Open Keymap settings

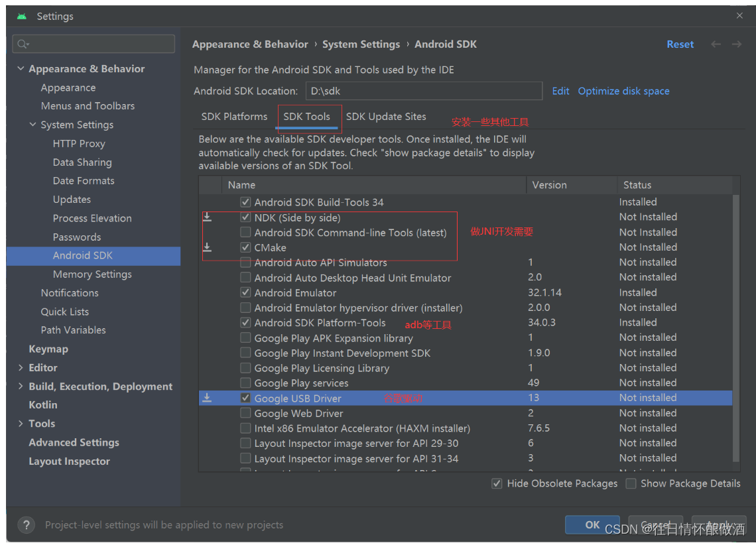[48, 349]
